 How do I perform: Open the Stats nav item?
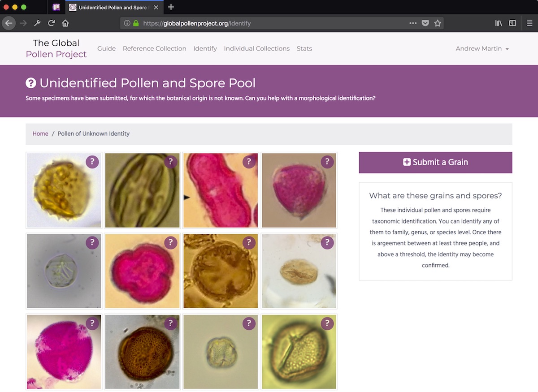[304, 48]
